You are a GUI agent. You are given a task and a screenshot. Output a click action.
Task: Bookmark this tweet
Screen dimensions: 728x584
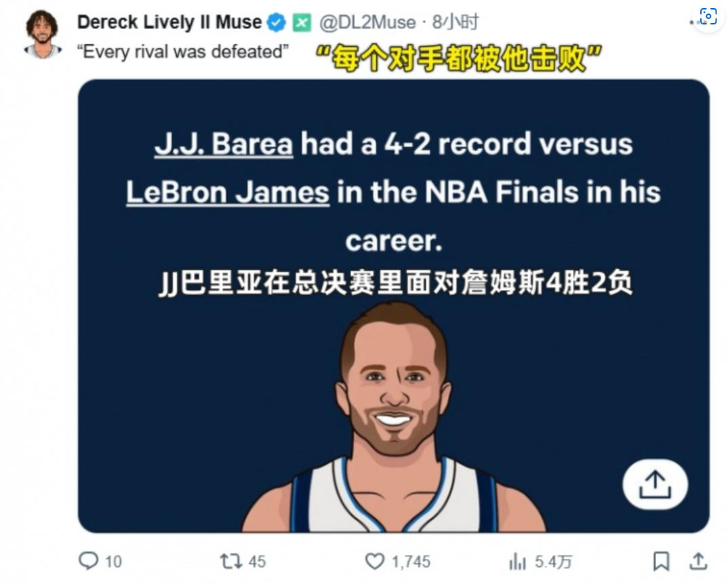point(661,561)
